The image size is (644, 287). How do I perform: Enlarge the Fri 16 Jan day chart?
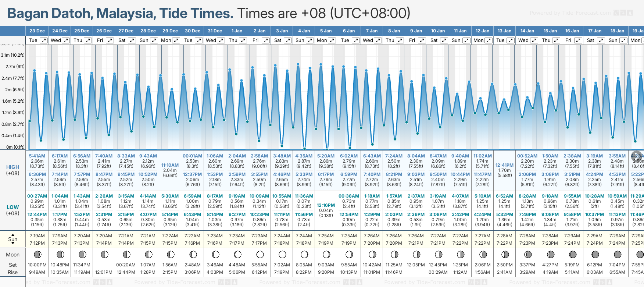[x=578, y=40]
